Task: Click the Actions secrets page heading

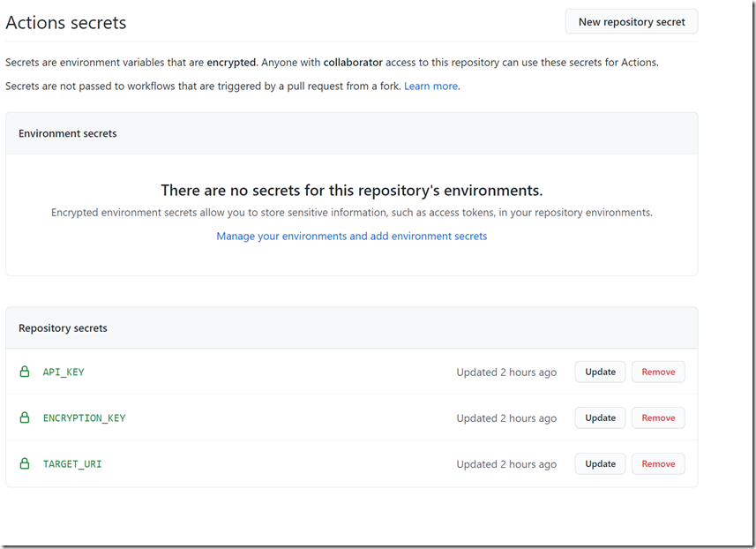Action: [66, 23]
